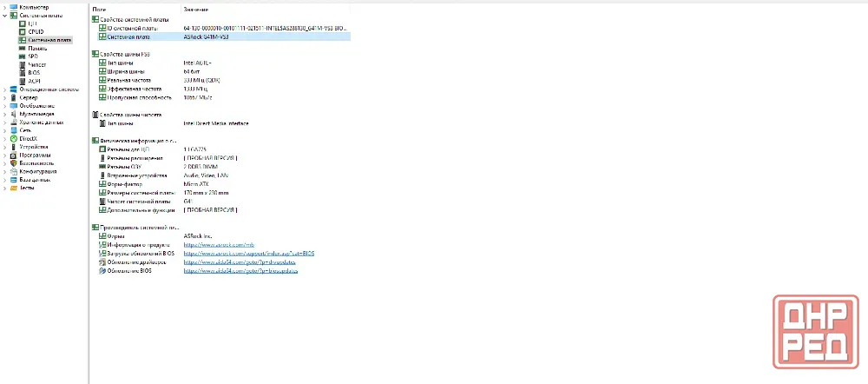Screen dimensions: 868x384
Task: Open the Чипсет chip icon
Action: tap(23, 65)
